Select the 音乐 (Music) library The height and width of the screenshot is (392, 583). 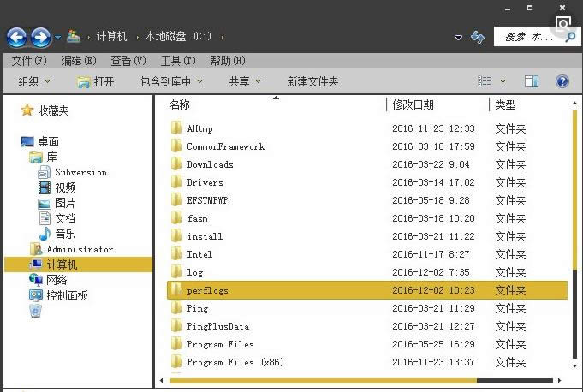click(65, 234)
